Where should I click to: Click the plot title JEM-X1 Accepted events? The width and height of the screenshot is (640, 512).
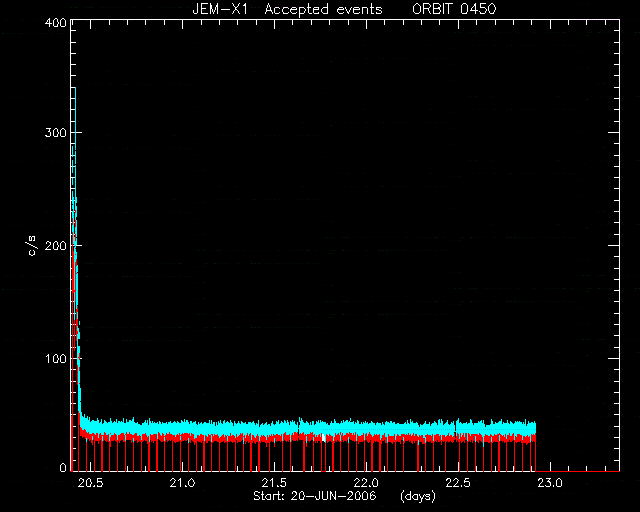click(287, 9)
